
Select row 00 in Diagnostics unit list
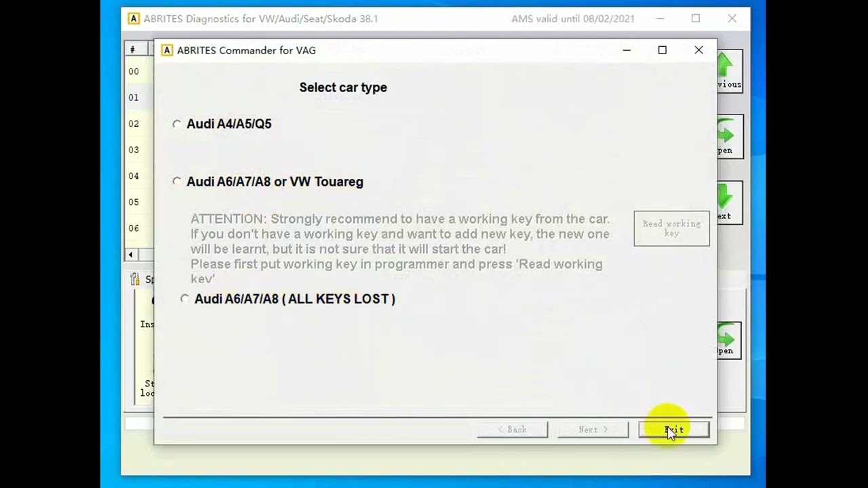(x=139, y=71)
